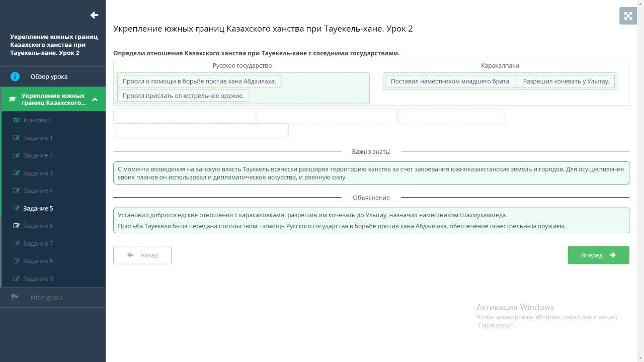
Task: Click the flag icon beside Итог урока
Action: [x=15, y=297]
